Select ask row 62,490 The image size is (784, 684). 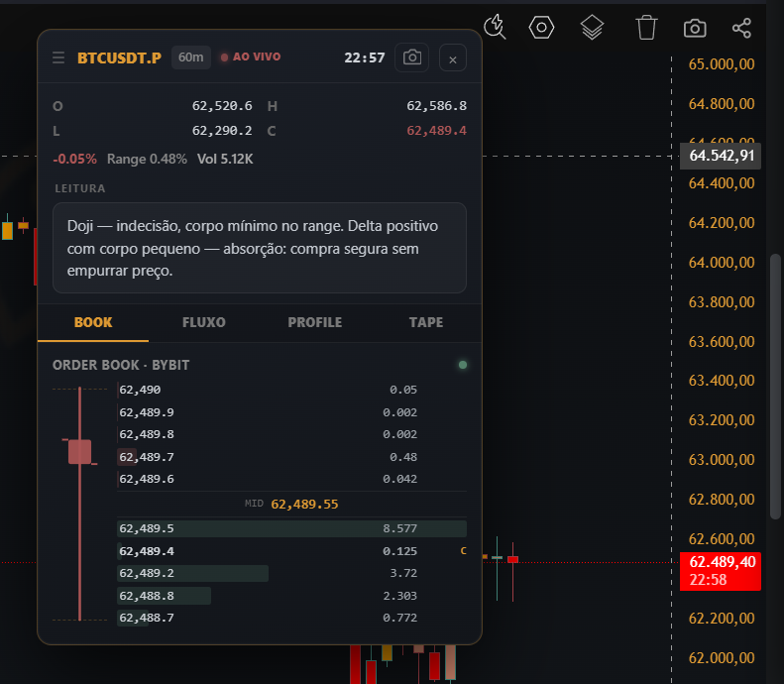click(x=291, y=390)
